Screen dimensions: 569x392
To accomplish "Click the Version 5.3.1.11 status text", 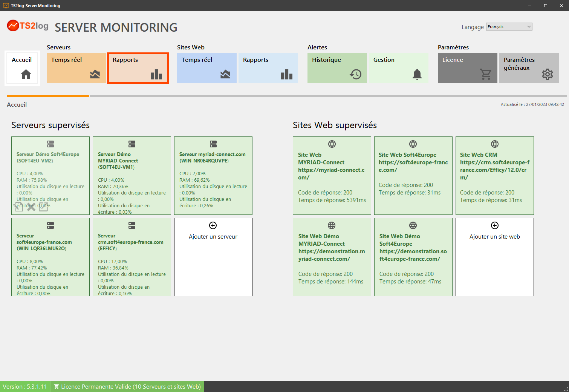I will [x=25, y=386].
